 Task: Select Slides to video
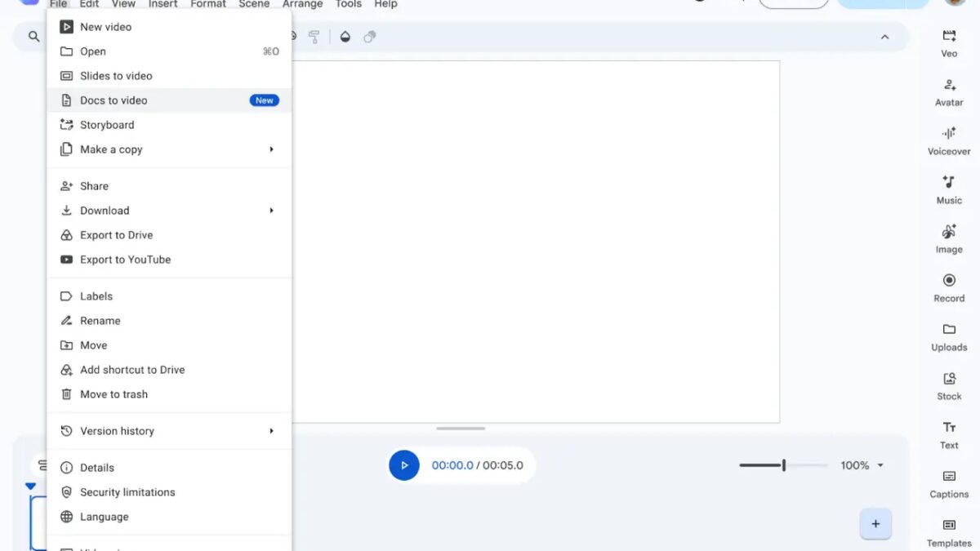[x=169, y=76]
